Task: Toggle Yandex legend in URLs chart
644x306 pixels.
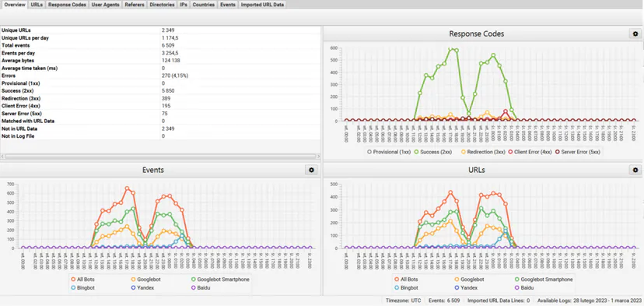Action: point(466,287)
